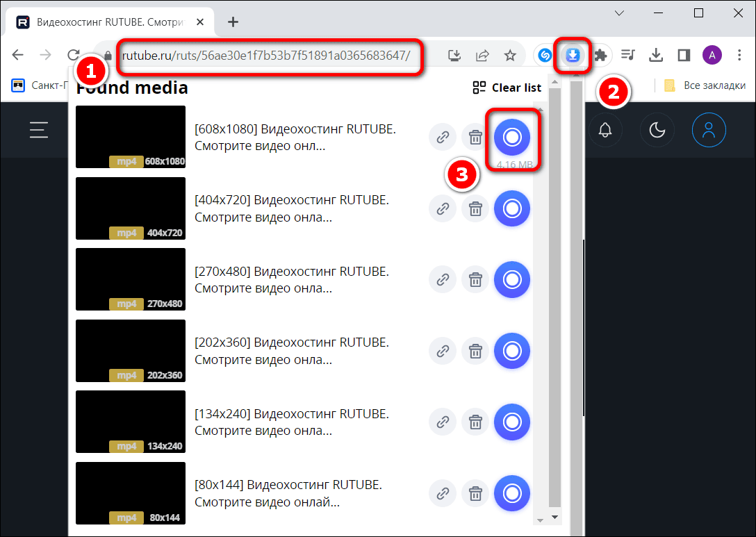Screen dimensions: 756x537
Task: Click the browser Forward arrow
Action: [x=46, y=55]
